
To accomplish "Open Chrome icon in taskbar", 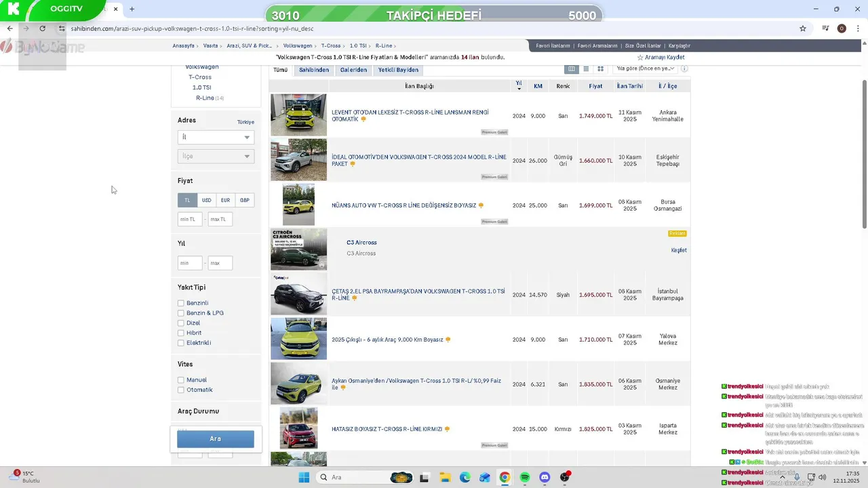I will 505,477.
